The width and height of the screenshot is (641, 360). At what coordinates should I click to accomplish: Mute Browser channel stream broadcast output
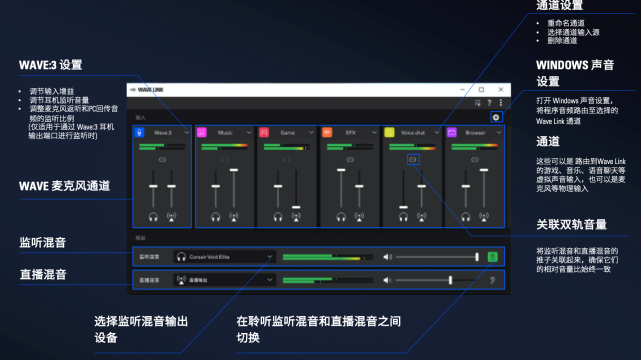coord(484,217)
